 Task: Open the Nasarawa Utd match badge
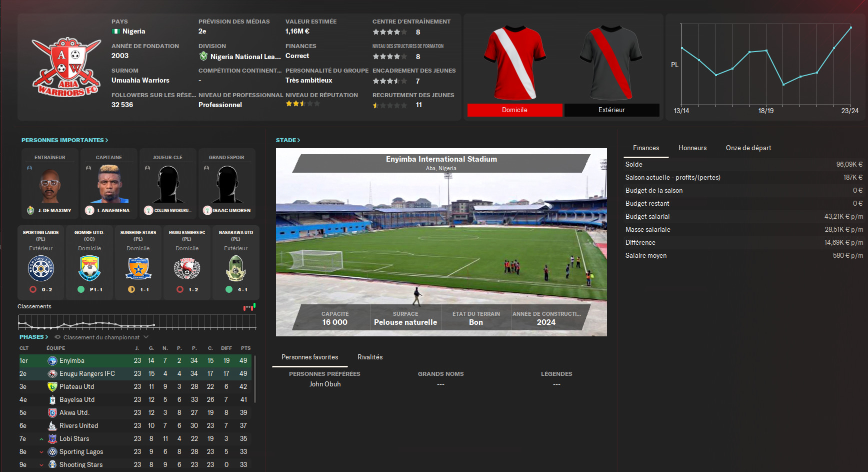tap(236, 268)
